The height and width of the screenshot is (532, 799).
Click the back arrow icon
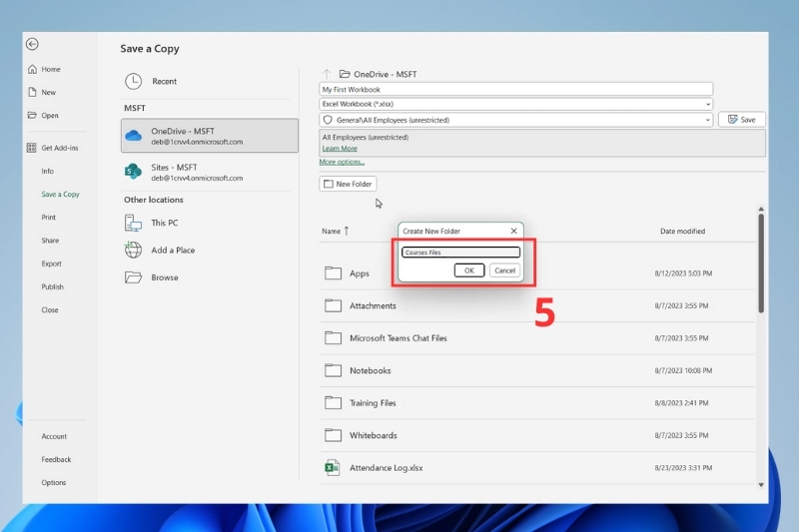[x=32, y=44]
